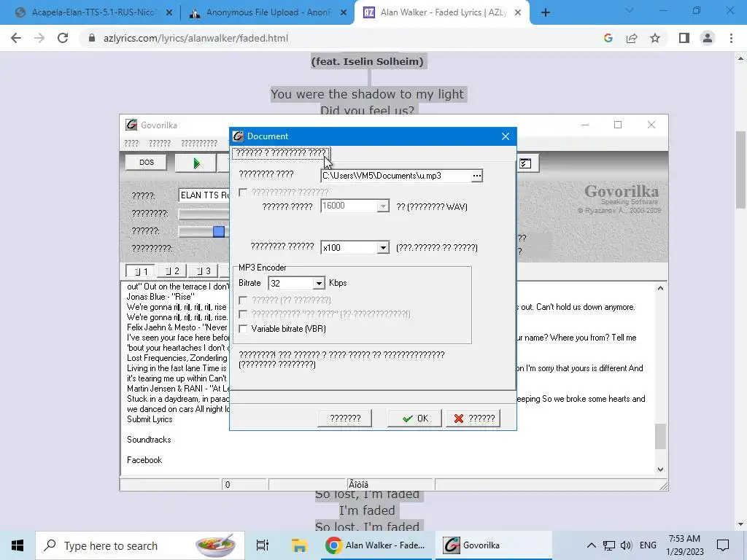Click the browse button next to u.mp3 path
The height and width of the screenshot is (560, 747).
(x=477, y=176)
